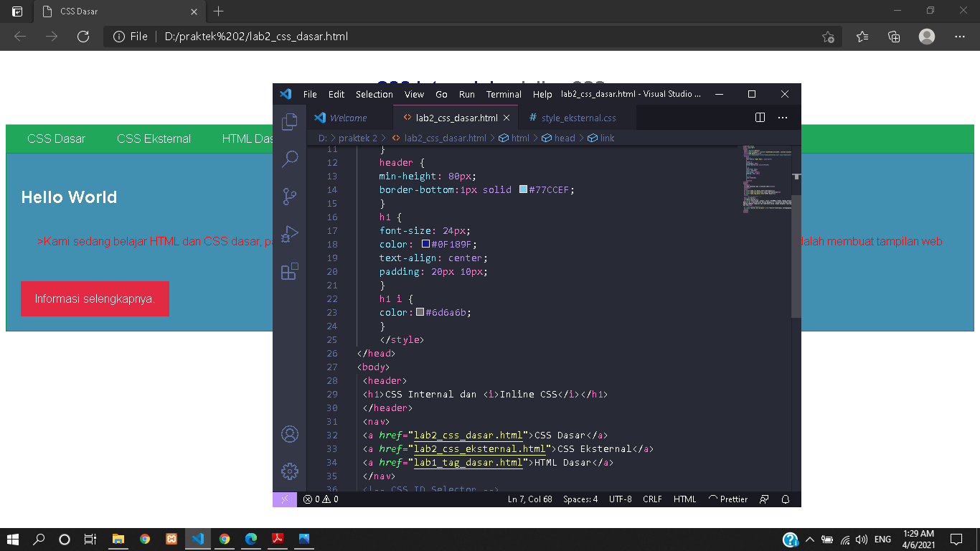Show hidden icons in the system tray
The height and width of the screenshot is (551, 980).
809,539
